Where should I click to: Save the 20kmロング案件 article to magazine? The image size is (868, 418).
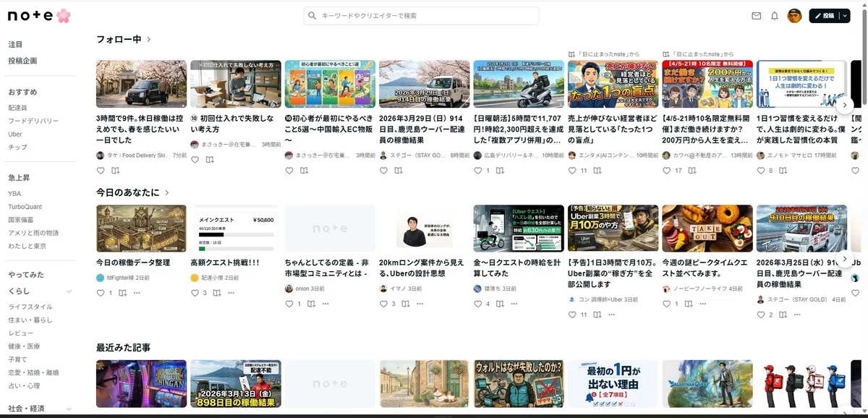(405, 304)
